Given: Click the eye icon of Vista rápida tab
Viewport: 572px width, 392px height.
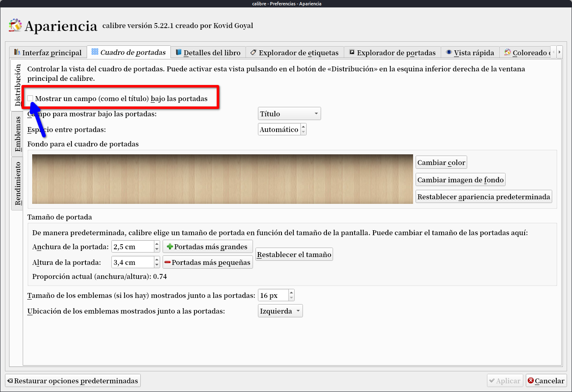Looking at the screenshot, I should click(x=449, y=52).
